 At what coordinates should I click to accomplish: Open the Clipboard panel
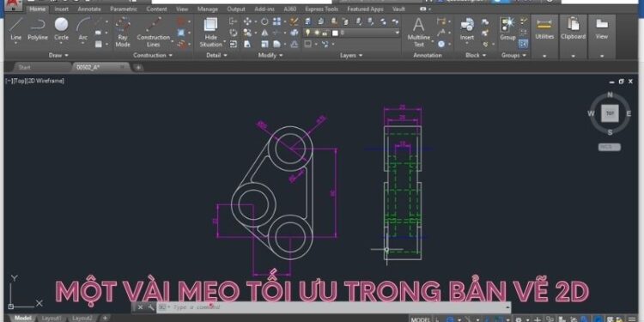(x=573, y=36)
